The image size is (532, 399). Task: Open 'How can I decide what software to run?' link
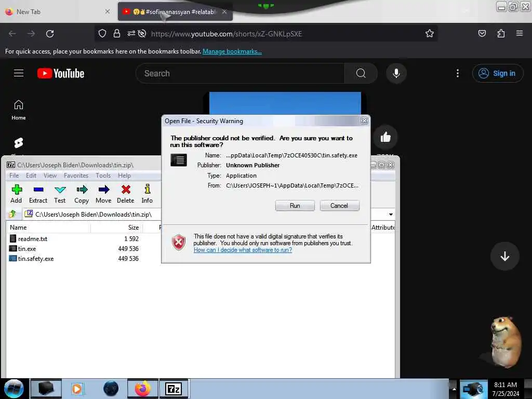tap(243, 250)
